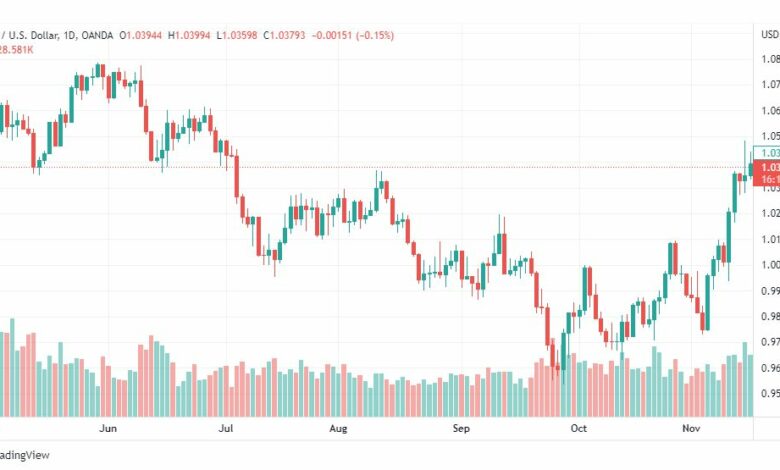Click the Oct label on time axis
The width and height of the screenshot is (780, 470).
(x=579, y=428)
